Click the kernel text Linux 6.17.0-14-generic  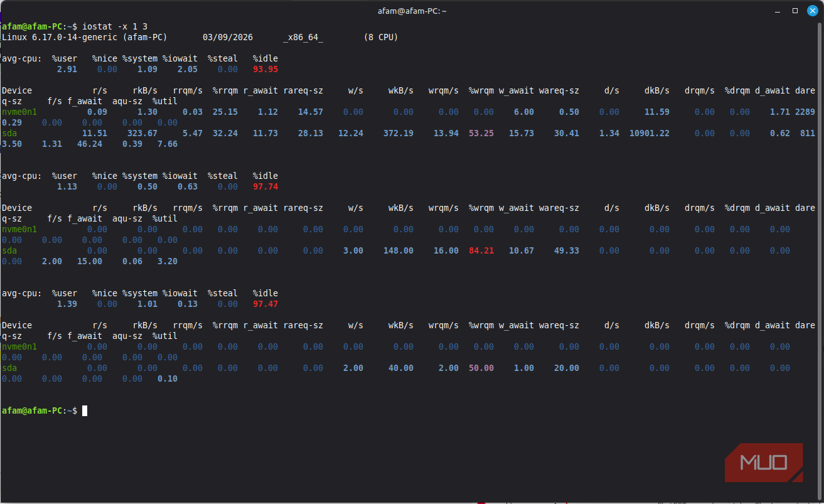60,37
